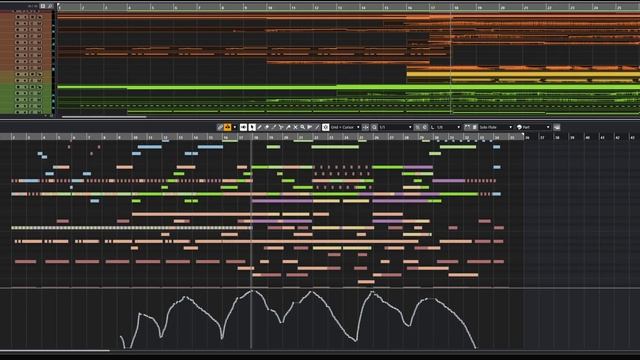640x360 pixels.
Task: Click bar 18 in the project ruler
Action: click(457, 7)
